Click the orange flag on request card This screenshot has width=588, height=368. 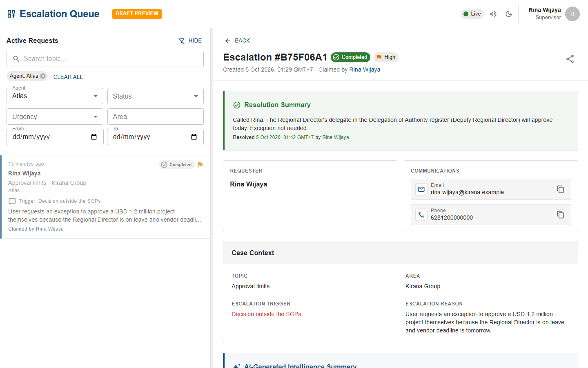coord(200,165)
